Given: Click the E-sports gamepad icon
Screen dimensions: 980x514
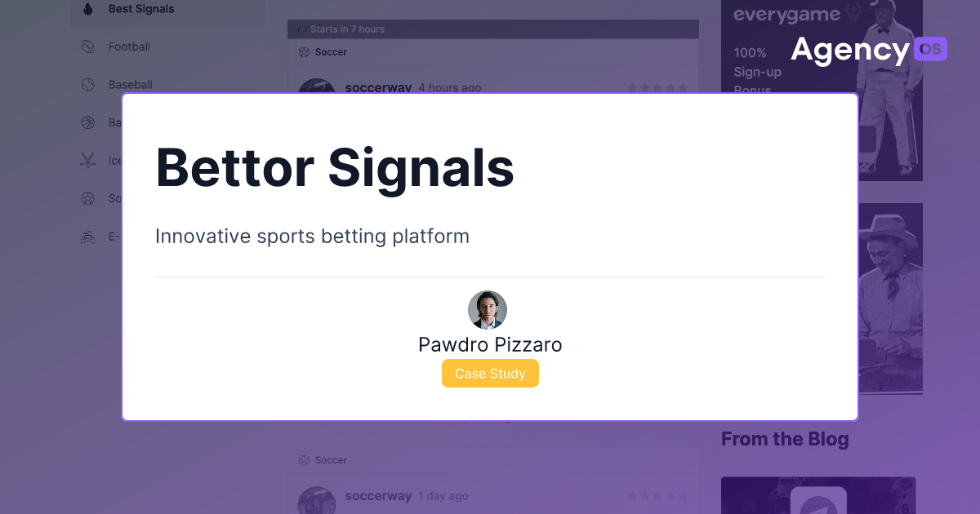Looking at the screenshot, I should click(87, 236).
